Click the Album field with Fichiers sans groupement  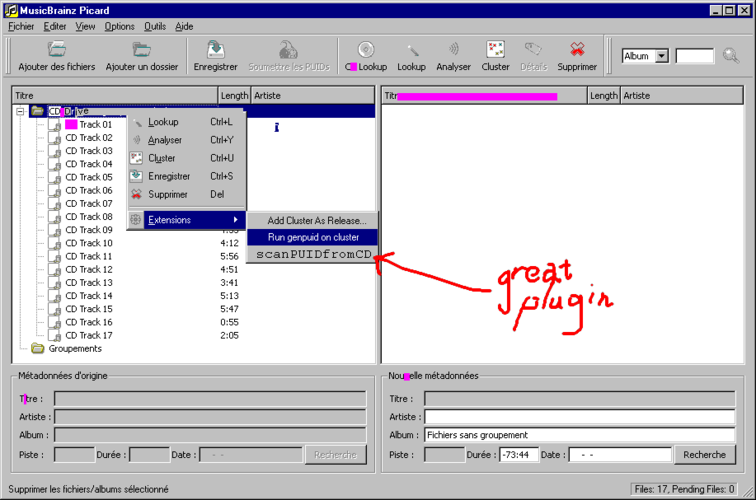click(580, 435)
